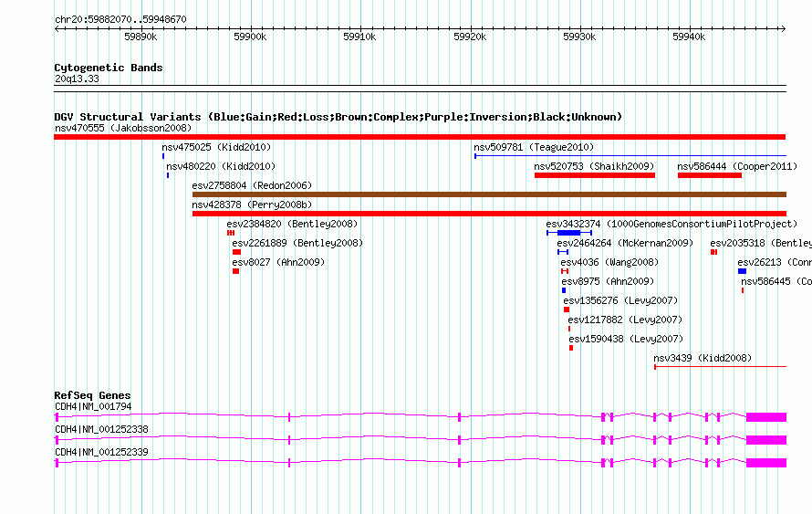Viewport: 812px width, 514px height.
Task: Select the brown esv2758804 complex bar
Action: pos(489,194)
